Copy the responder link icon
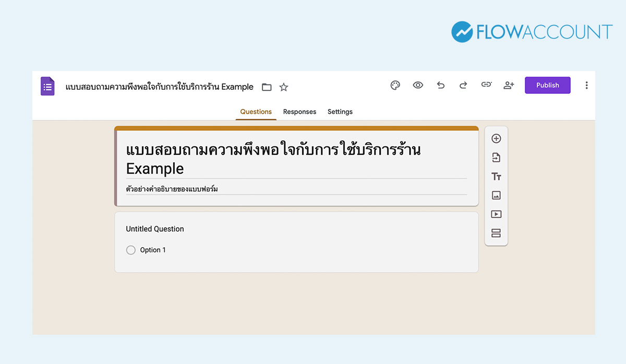 [486, 85]
